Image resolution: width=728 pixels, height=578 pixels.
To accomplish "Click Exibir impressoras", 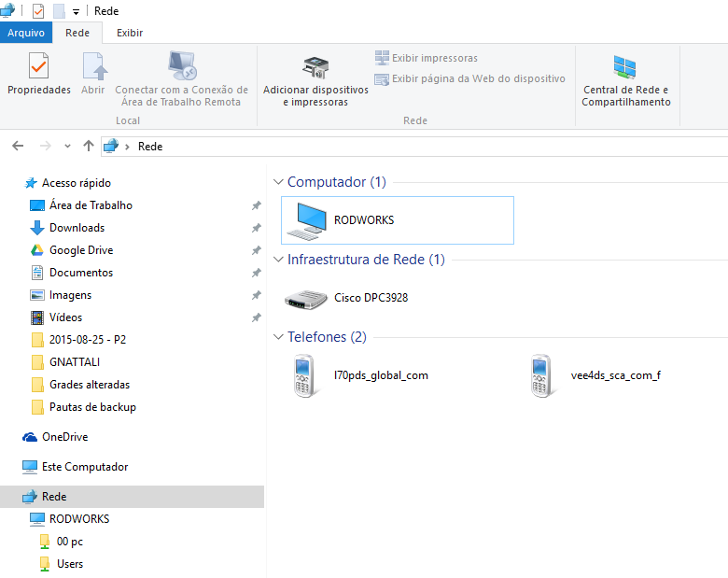I will 427,58.
